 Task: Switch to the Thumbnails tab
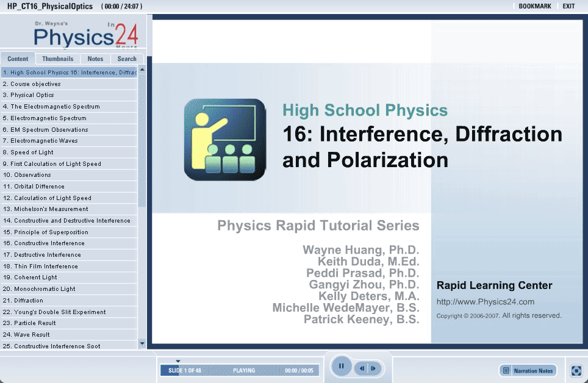click(57, 59)
